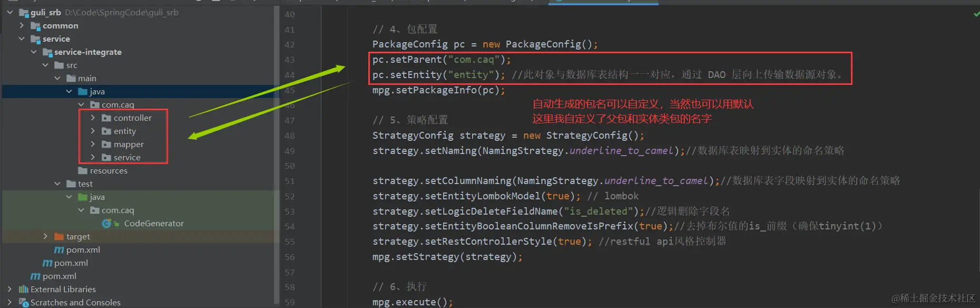Viewport: 980px width, 308px height.
Task: Click the service-integrate module folder icon
Action: [x=47, y=52]
